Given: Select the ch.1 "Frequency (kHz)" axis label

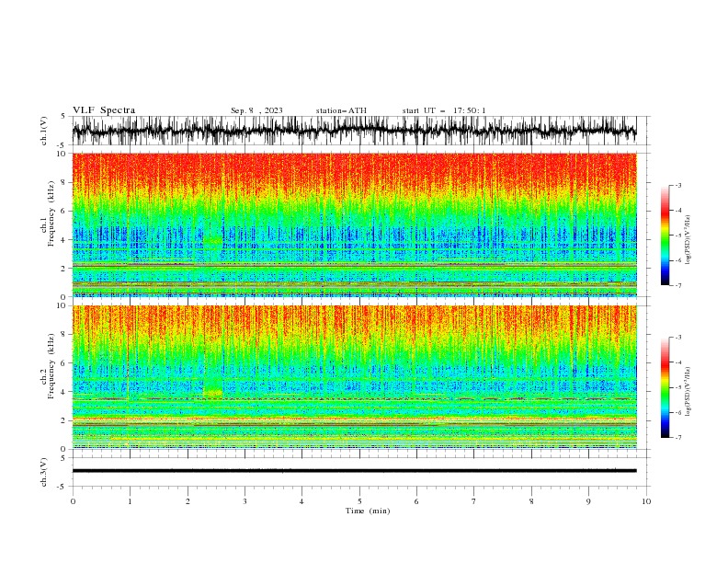Looking at the screenshot, I should pos(51,214).
